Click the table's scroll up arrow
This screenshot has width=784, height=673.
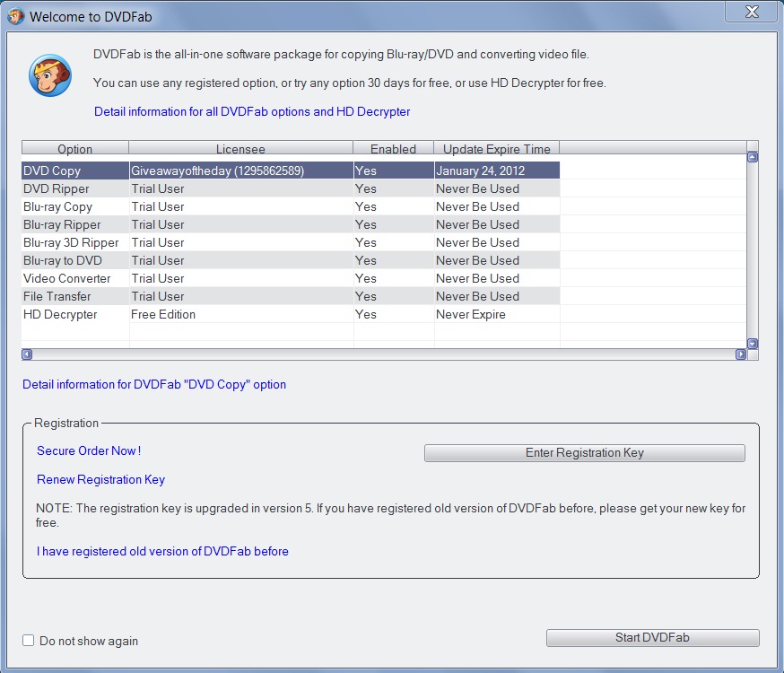click(x=752, y=157)
